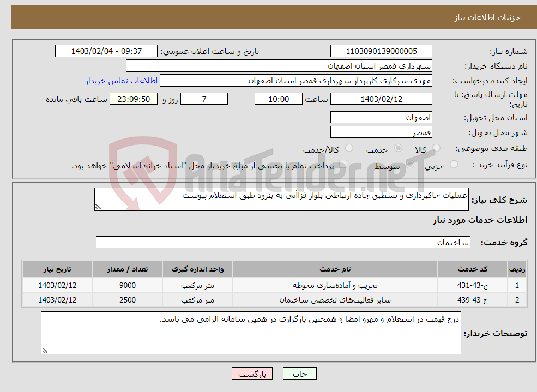This screenshot has width=537, height=392.
Task: Open اطلاعات تماس خریدار link
Action: click(122, 81)
